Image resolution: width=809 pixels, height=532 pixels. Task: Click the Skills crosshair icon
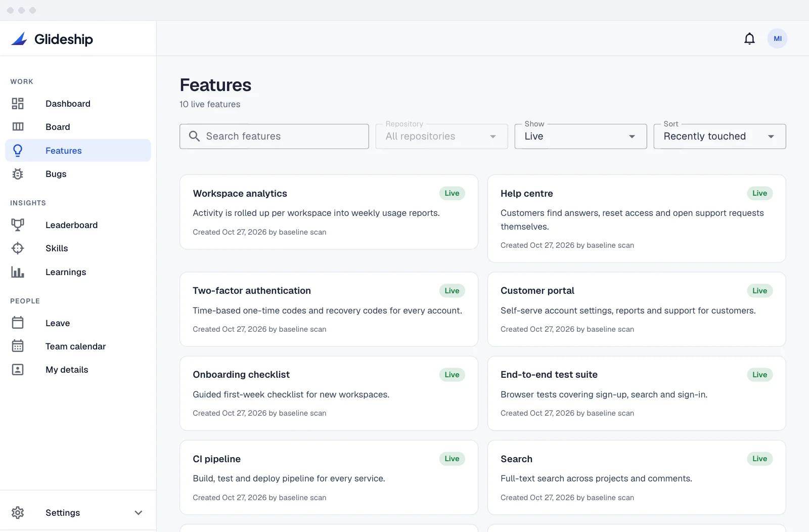pyautogui.click(x=18, y=248)
